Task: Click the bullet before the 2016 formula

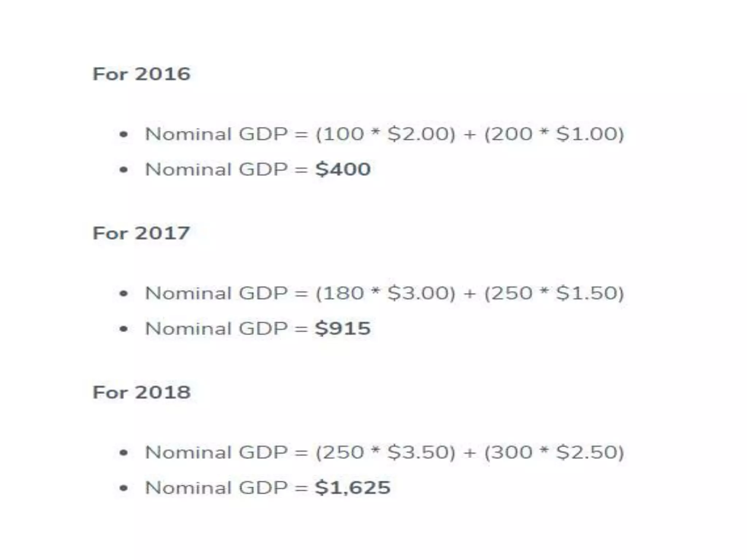Action: coord(124,135)
